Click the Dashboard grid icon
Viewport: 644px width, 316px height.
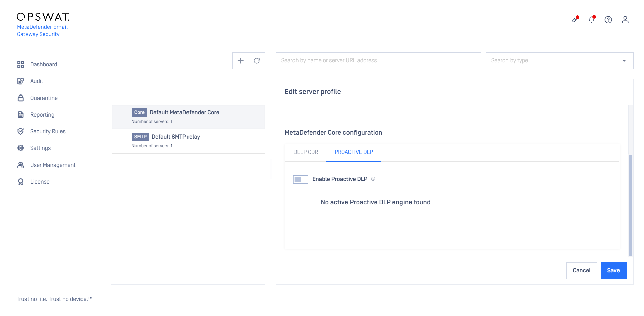[21, 64]
